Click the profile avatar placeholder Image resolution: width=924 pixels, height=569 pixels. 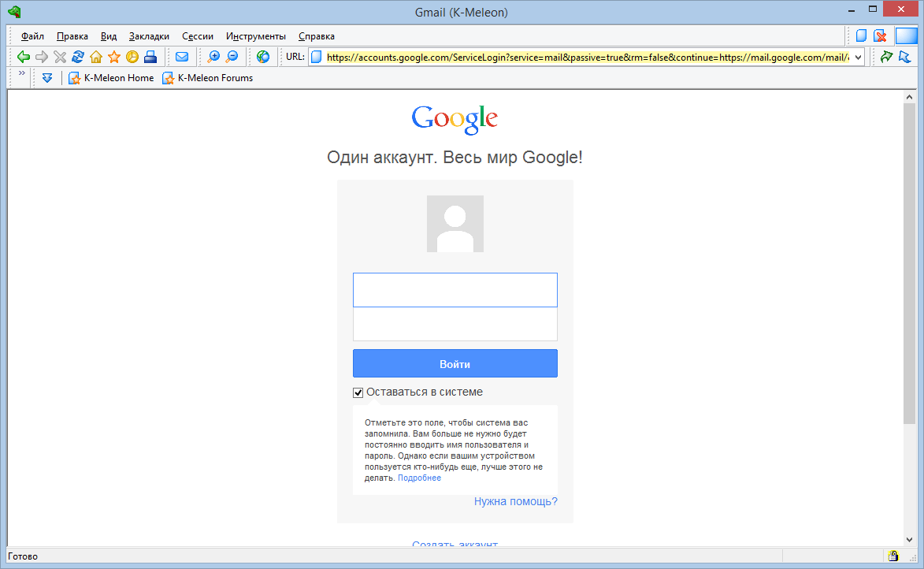[x=455, y=224]
